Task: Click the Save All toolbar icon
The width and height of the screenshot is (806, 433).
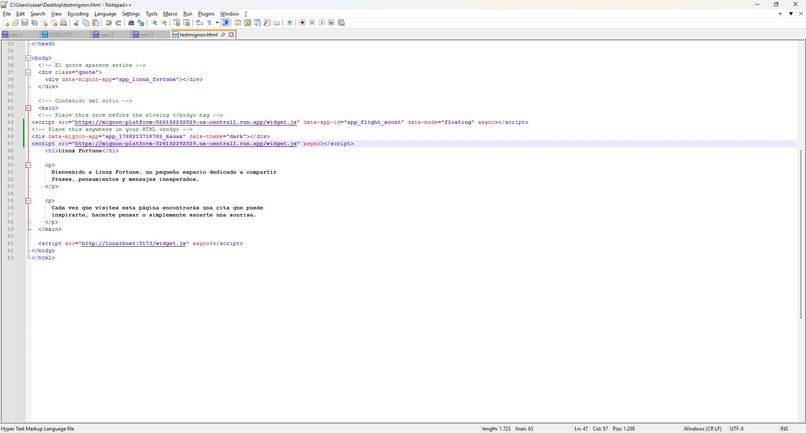Action: (x=34, y=23)
